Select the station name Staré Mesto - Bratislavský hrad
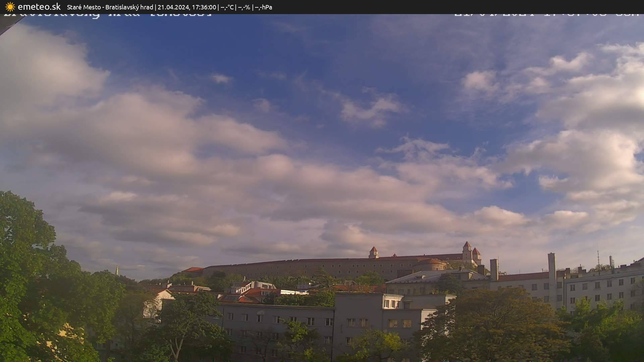 coord(110,7)
